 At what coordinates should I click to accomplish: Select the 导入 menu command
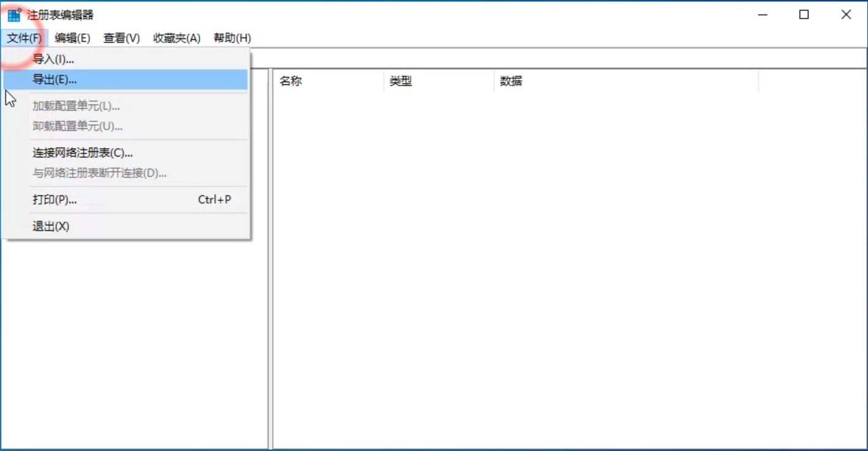[x=52, y=59]
